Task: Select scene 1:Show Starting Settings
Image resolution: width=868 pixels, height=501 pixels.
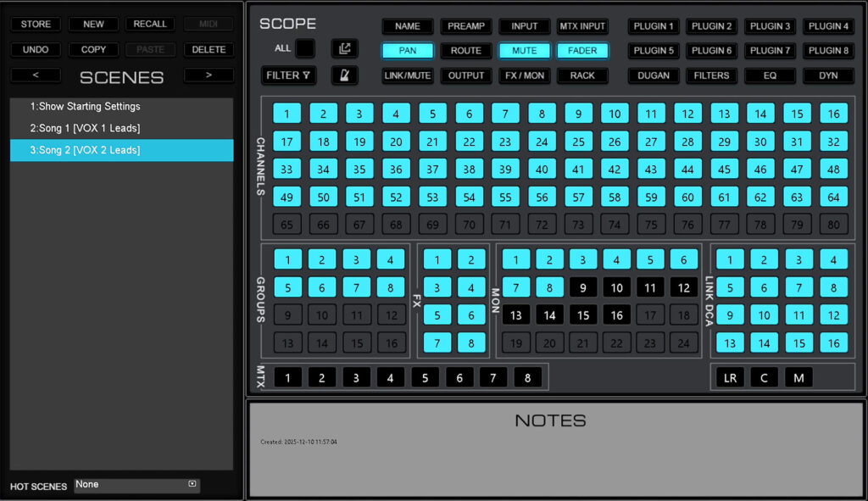Action: click(121, 106)
